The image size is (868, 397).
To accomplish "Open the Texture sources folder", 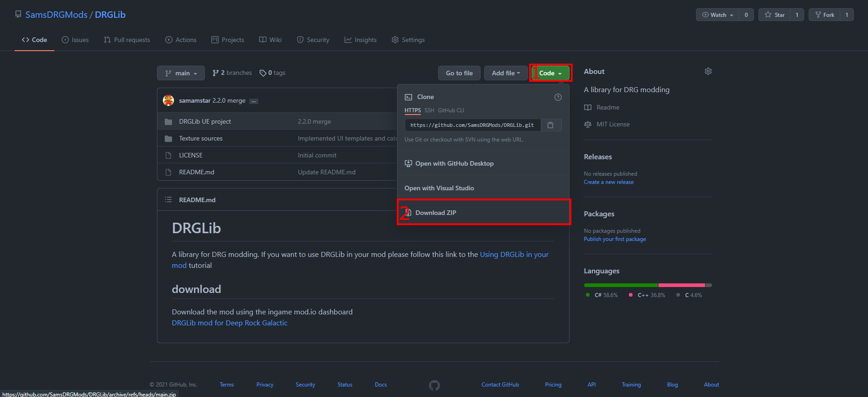I will click(201, 138).
